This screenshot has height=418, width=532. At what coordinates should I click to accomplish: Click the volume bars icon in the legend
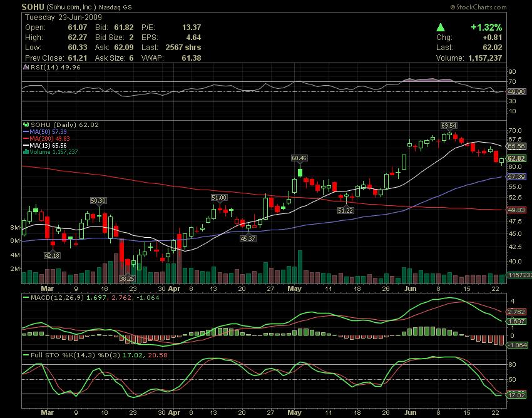click(x=26, y=152)
